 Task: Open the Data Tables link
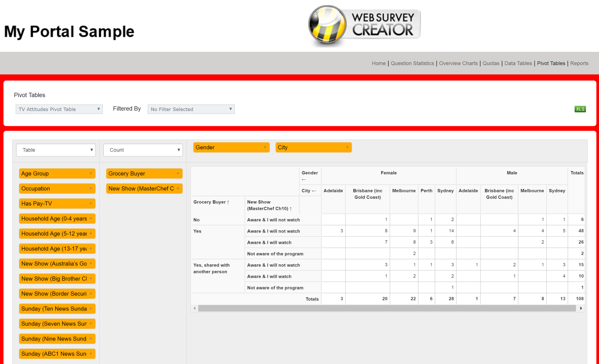[518, 64]
